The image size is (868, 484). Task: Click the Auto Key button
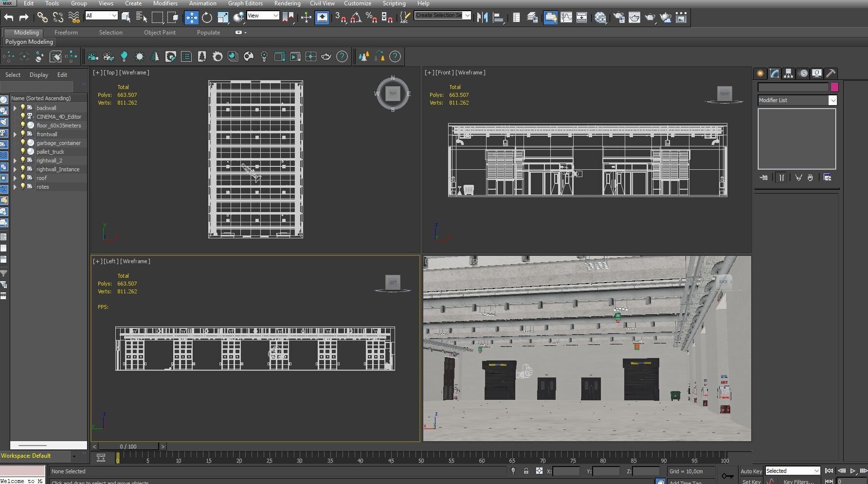[751, 471]
